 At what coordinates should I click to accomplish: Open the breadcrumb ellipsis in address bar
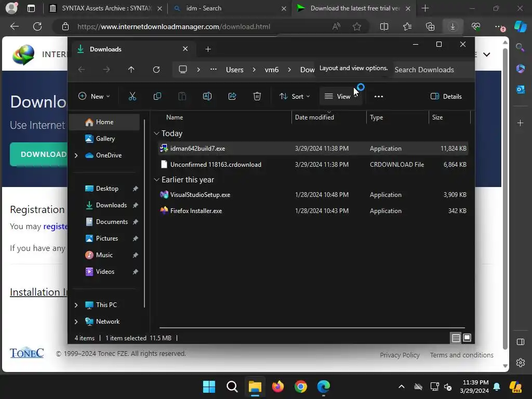point(214,70)
